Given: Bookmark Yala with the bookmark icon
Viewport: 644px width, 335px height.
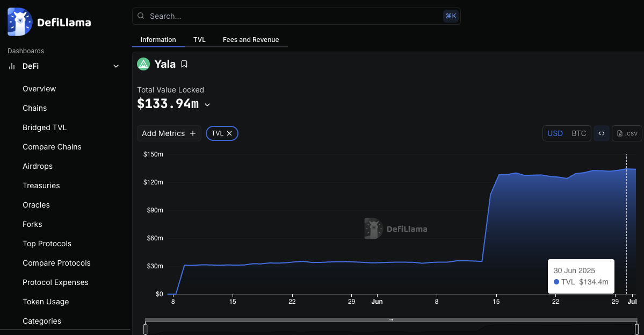Looking at the screenshot, I should 184,64.
